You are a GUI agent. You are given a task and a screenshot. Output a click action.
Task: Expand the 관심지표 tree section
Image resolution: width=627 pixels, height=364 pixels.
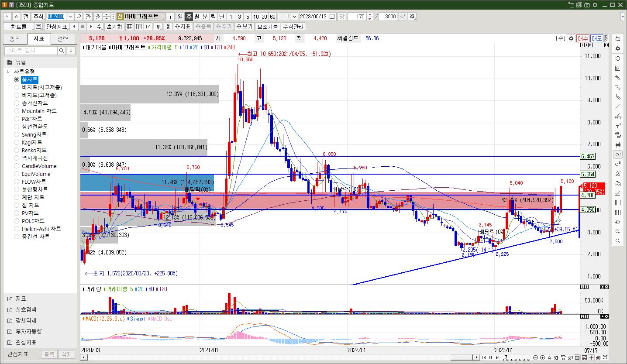tap(10, 342)
